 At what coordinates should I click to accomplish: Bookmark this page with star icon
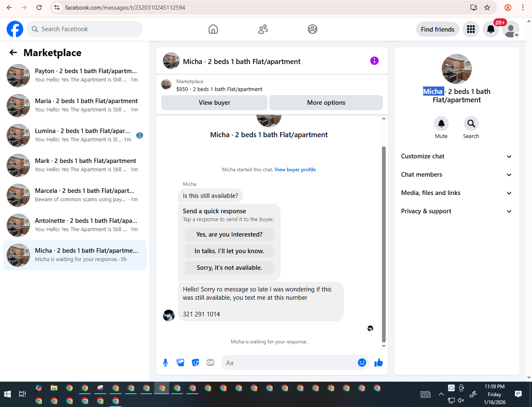click(x=487, y=7)
